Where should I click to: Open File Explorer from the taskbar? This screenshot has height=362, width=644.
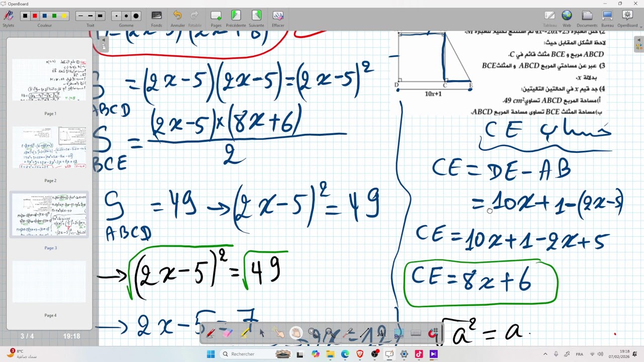point(330,354)
